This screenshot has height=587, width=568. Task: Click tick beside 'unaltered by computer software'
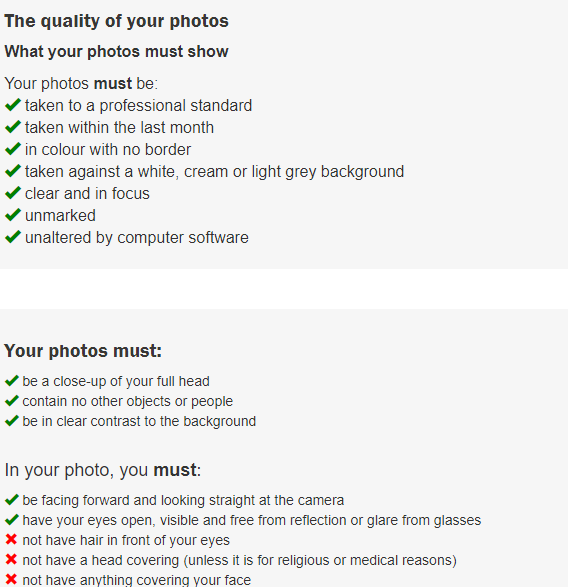[13, 237]
